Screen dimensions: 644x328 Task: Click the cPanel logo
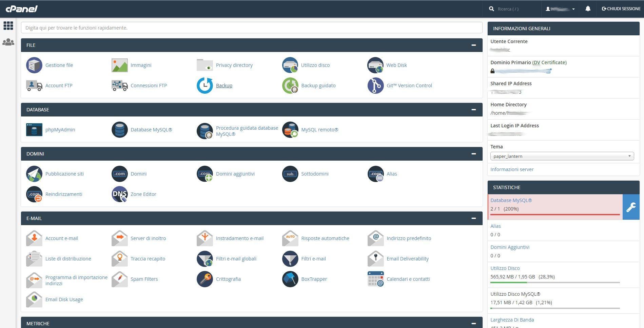(21, 9)
